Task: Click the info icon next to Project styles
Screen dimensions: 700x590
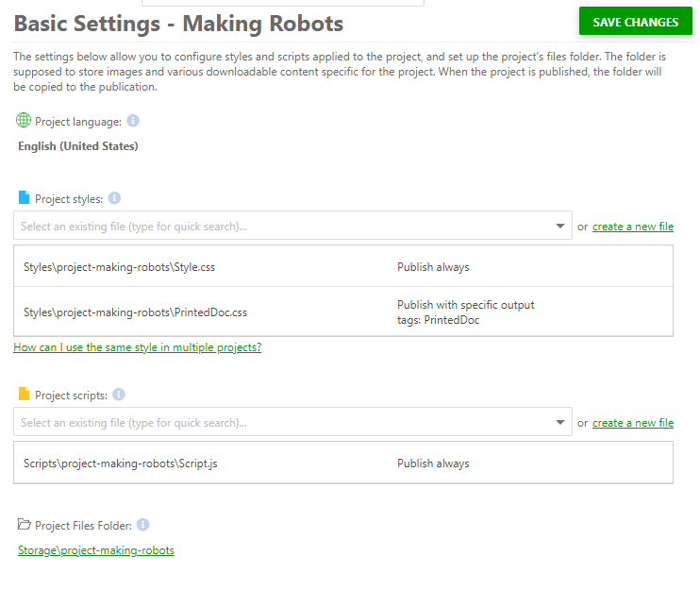Action: pos(114,198)
